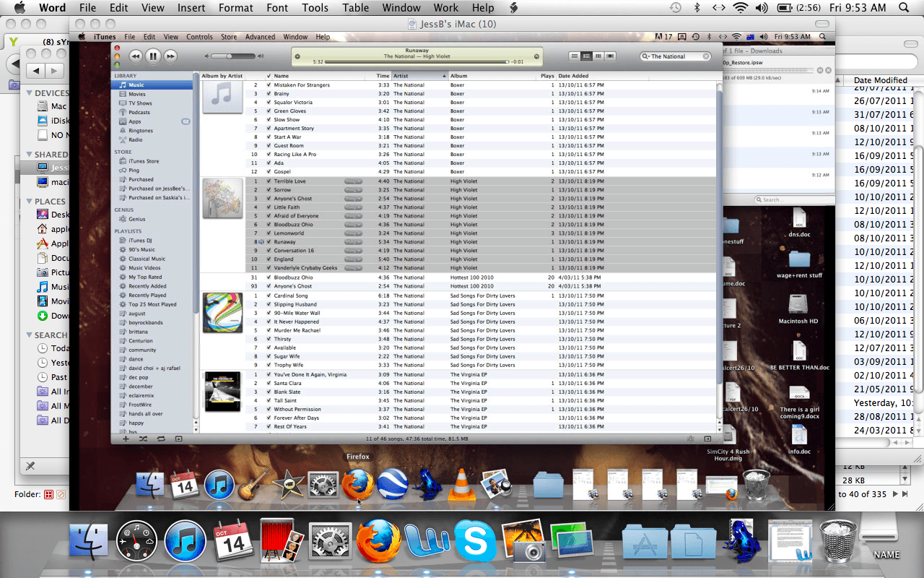924x578 pixels.
Task: Open Skype from the local dock
Action: click(476, 542)
